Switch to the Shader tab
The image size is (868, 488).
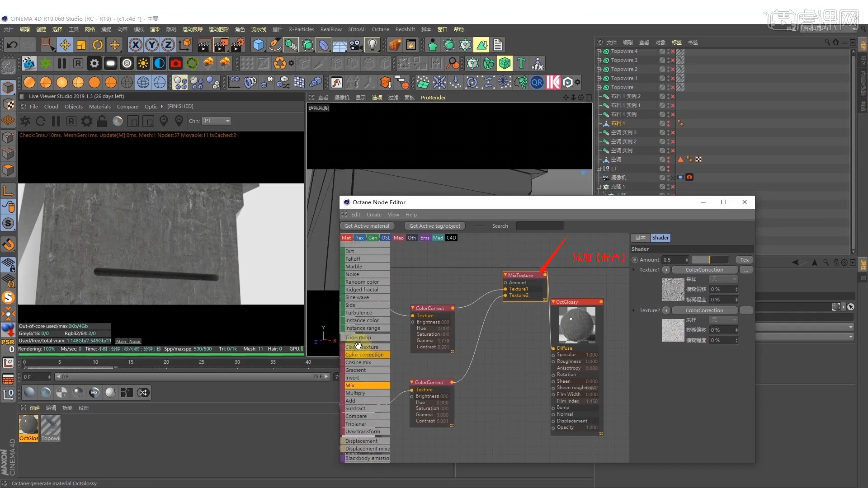[660, 238]
